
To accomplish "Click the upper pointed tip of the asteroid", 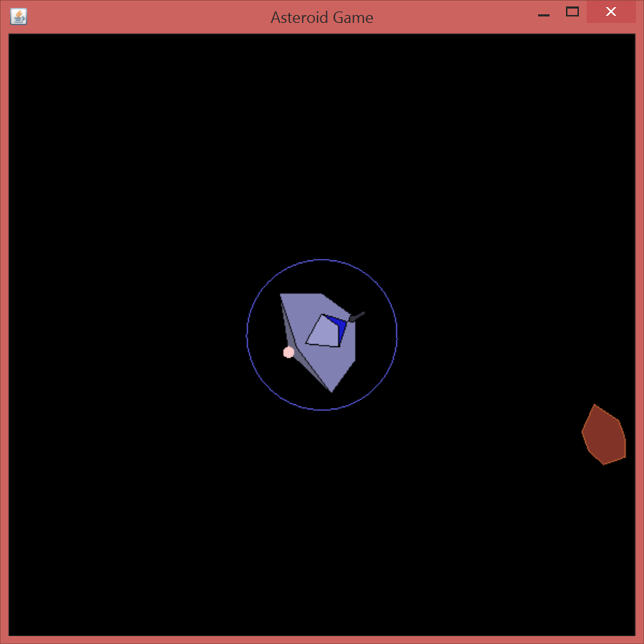I will (x=595, y=406).
